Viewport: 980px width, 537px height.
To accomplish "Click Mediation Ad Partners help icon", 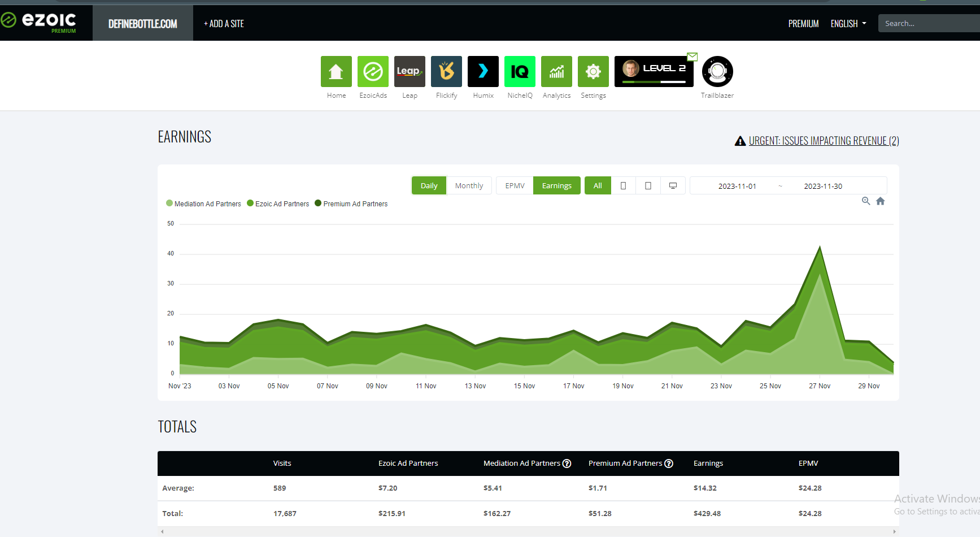I will click(567, 464).
